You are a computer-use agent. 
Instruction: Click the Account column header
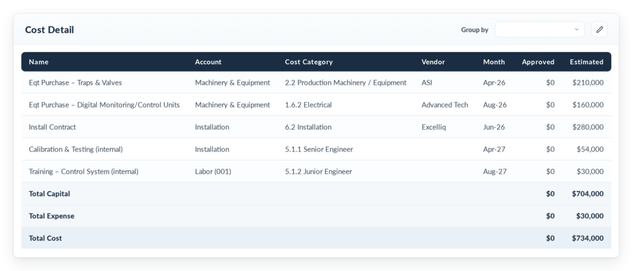pos(208,62)
